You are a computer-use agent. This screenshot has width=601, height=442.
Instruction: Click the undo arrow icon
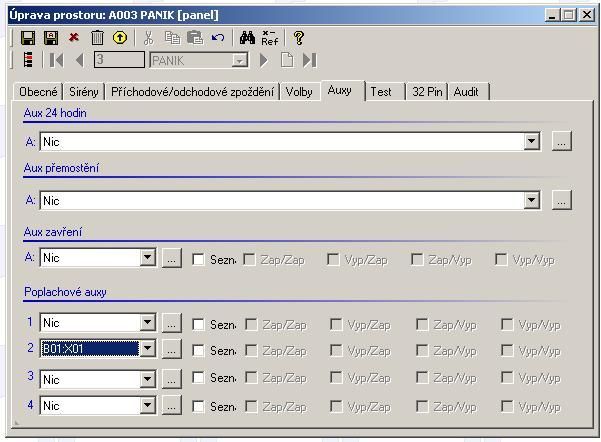coord(218,38)
